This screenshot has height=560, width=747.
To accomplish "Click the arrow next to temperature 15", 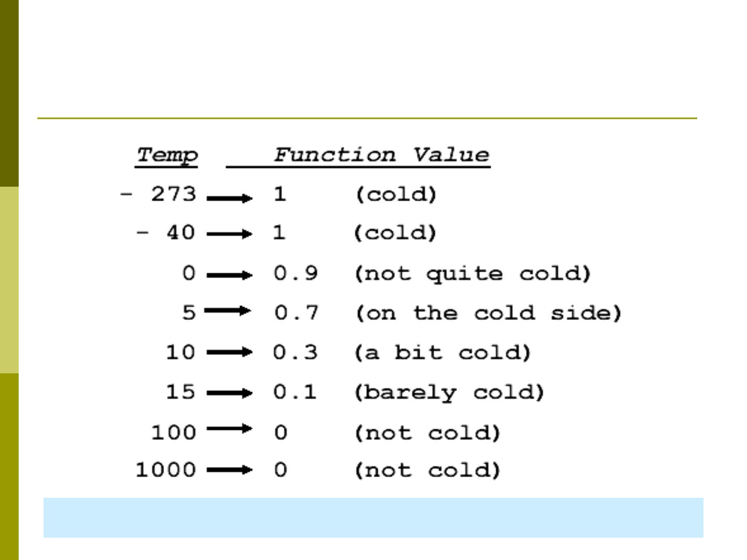I will tap(229, 393).
